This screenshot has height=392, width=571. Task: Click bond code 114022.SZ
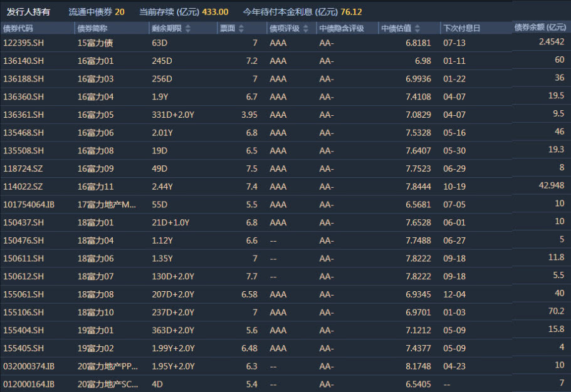pyautogui.click(x=23, y=187)
